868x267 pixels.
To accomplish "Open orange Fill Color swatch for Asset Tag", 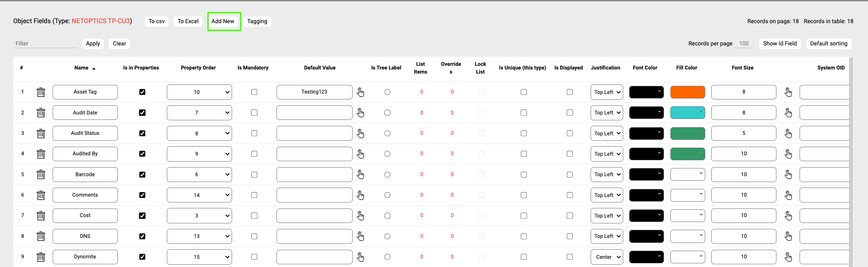I will coord(687,92).
